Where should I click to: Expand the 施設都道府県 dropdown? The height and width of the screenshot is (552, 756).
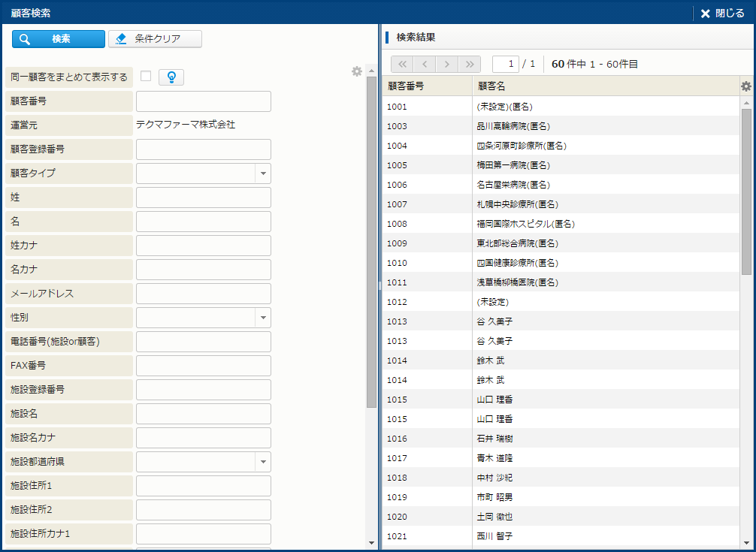point(263,462)
